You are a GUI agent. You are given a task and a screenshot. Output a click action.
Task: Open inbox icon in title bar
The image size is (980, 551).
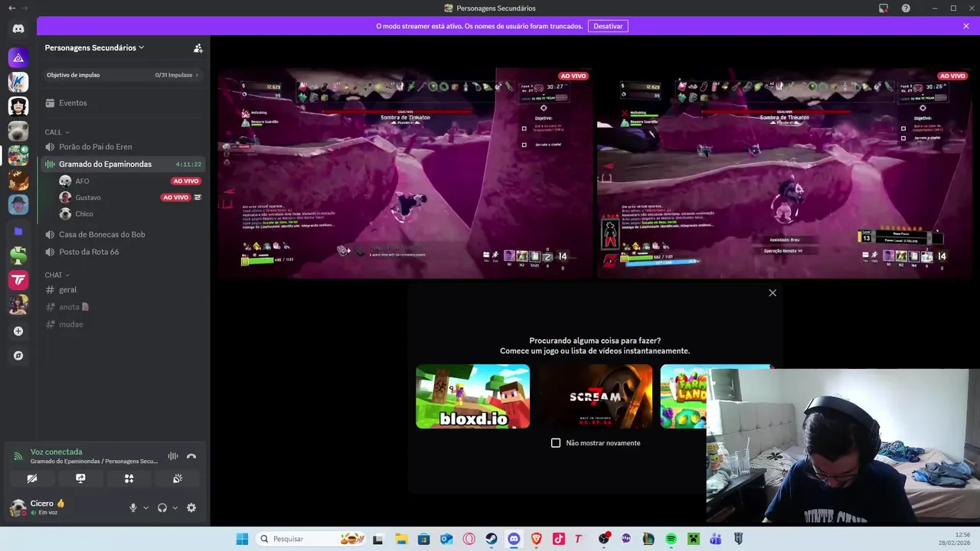click(884, 8)
